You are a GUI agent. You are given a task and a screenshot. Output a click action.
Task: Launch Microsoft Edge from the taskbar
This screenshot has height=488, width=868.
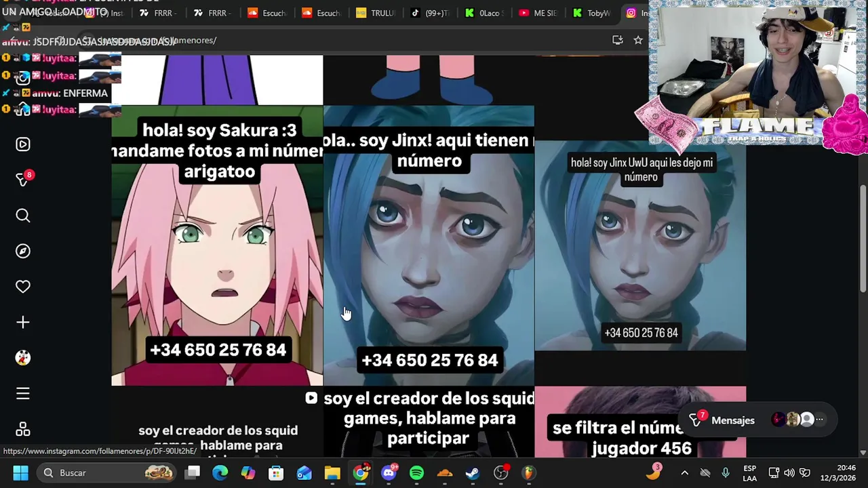click(x=220, y=472)
